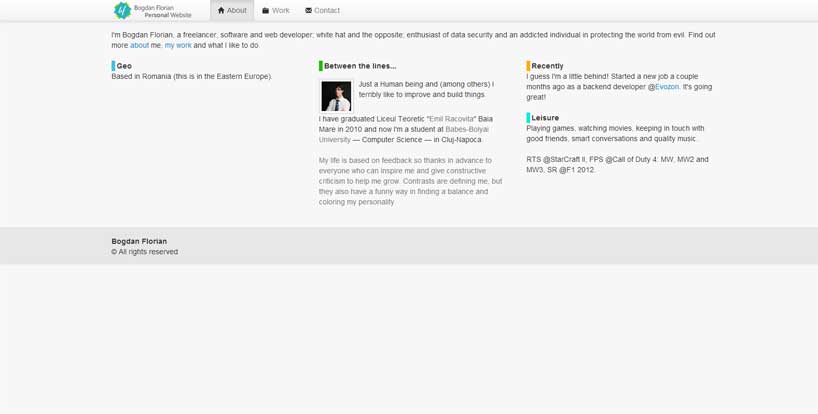818x414 pixels.
Task: Go to the Contact tab
Action: click(322, 11)
